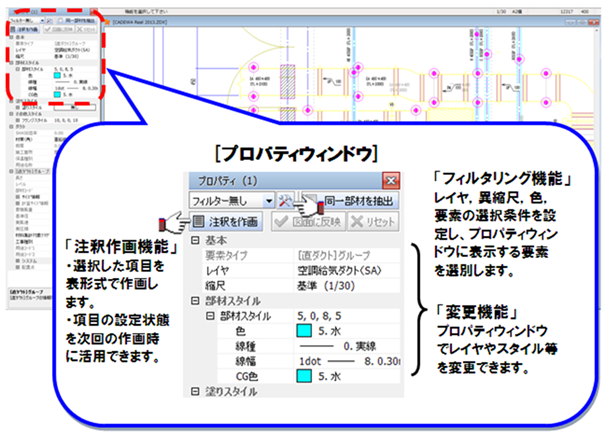This screenshot has width=605, height=436.
Task: Collapse [直ダクト]グループ section in background panel
Action: point(12,171)
